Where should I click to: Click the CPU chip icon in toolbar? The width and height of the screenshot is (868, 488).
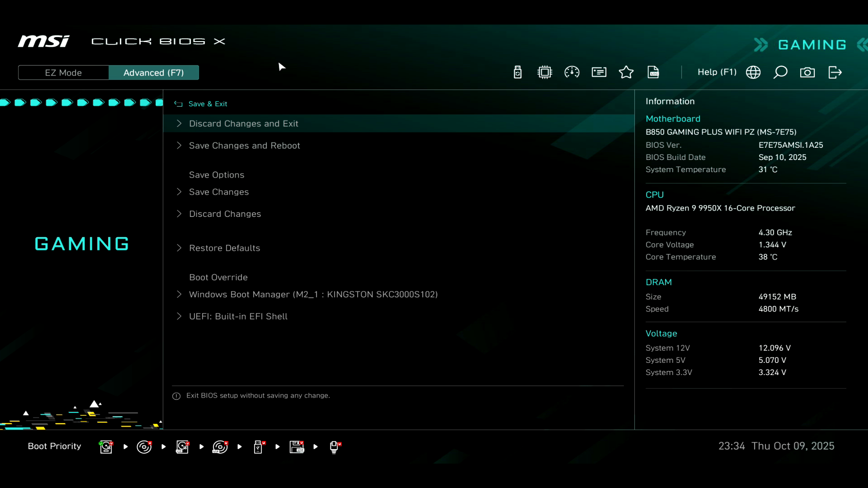pyautogui.click(x=545, y=72)
